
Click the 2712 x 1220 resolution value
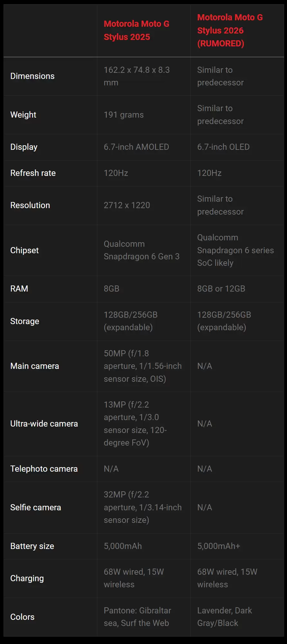click(x=127, y=205)
